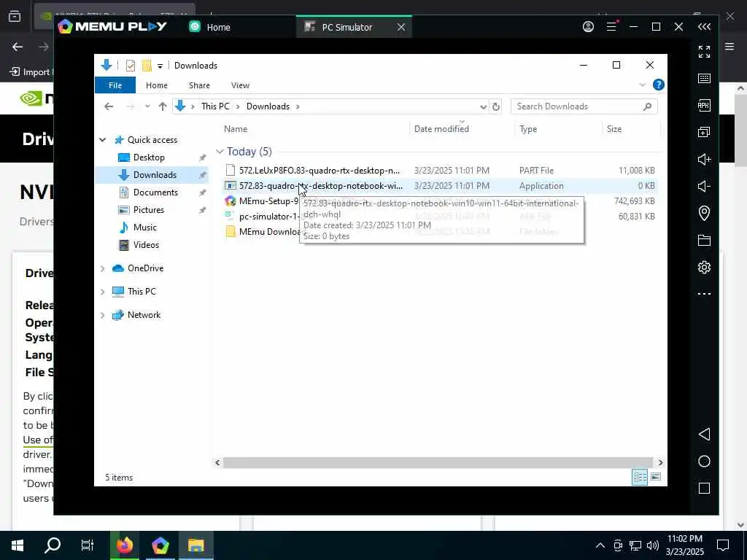Show hidden system tray icons

pos(600,545)
